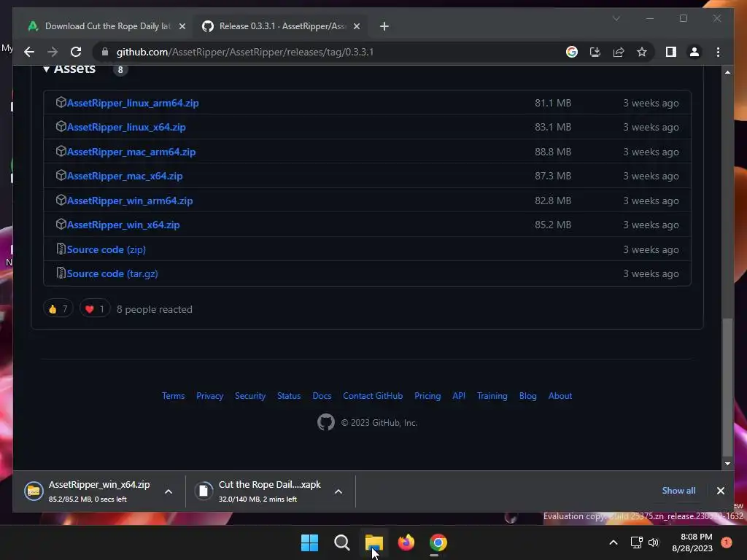Open Windows taskbar search
This screenshot has width=747, height=560.
point(341,542)
